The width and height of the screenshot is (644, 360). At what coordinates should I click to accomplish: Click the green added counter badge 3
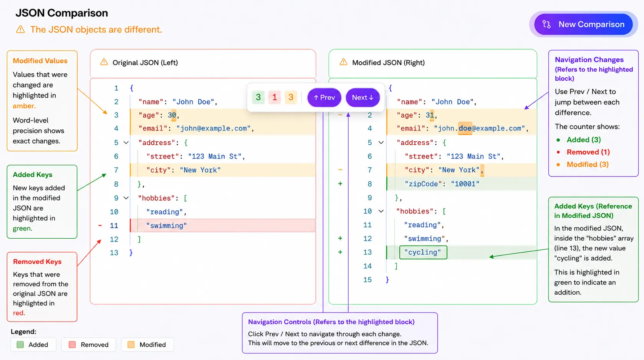tap(258, 97)
